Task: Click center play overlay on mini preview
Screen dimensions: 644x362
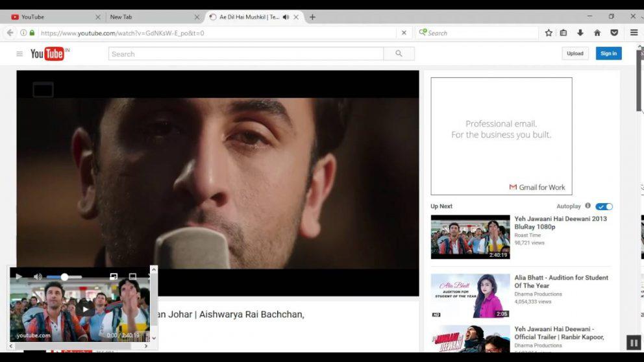Action: [85, 309]
